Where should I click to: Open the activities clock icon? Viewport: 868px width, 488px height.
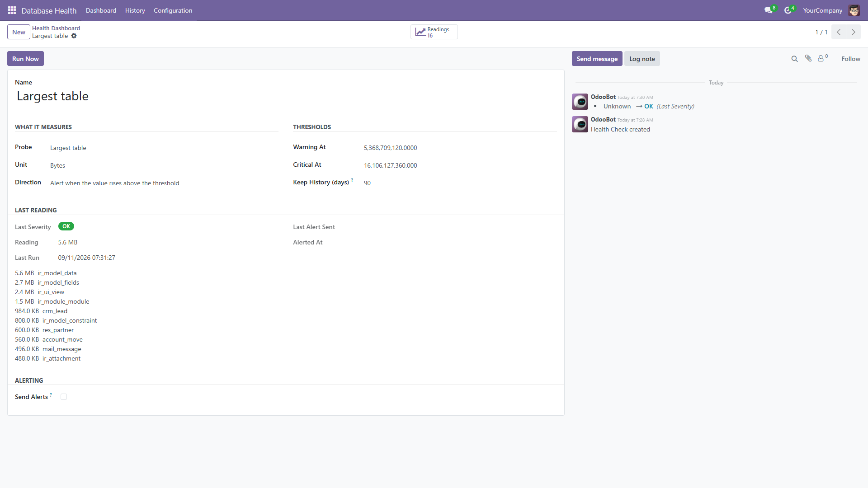point(788,10)
